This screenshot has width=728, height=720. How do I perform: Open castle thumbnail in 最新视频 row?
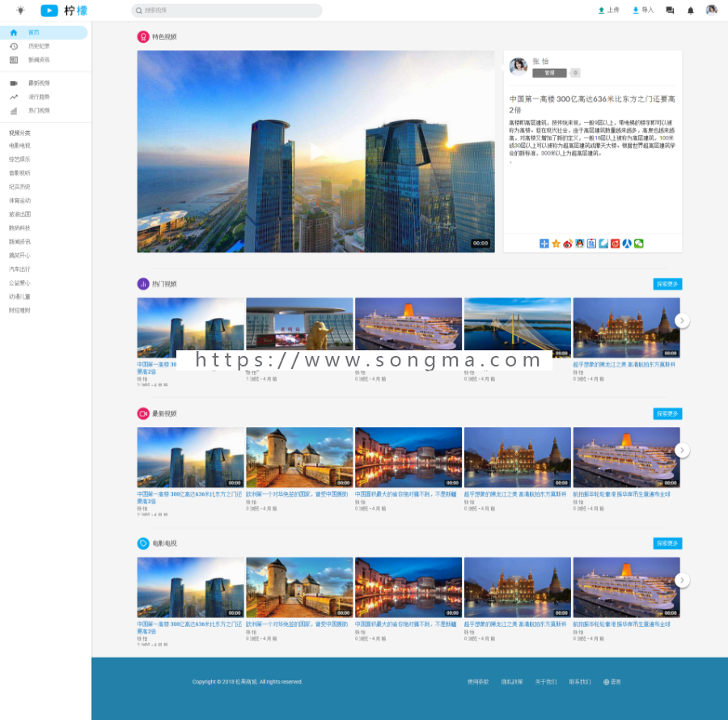(299, 457)
